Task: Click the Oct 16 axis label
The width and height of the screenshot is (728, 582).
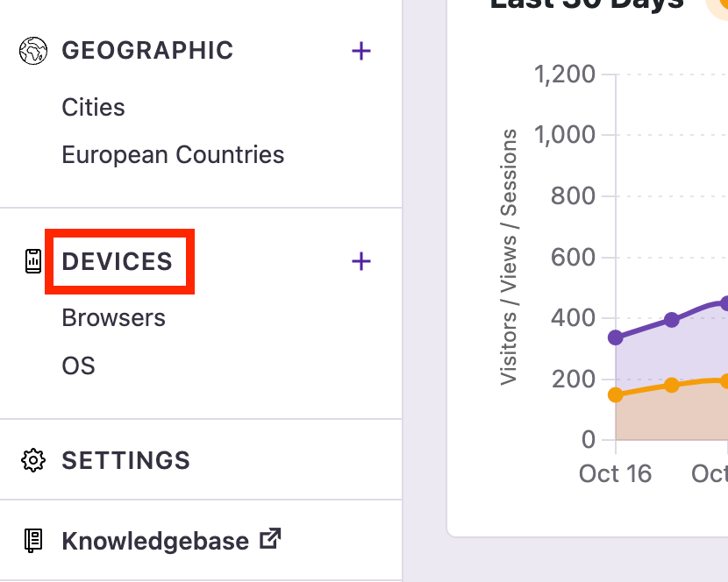Action: point(615,473)
